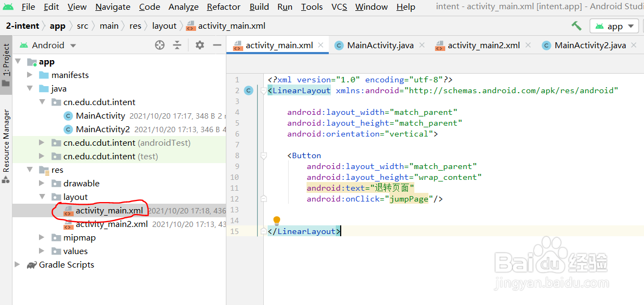644x305 pixels.
Task: Collapse the cn.edu.cdut.intent package
Action: (x=42, y=102)
